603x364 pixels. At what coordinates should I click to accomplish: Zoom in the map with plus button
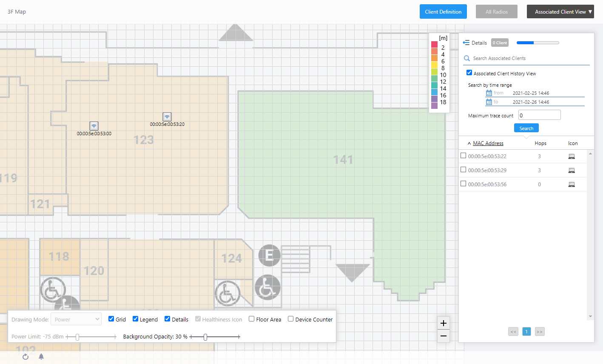tap(443, 323)
